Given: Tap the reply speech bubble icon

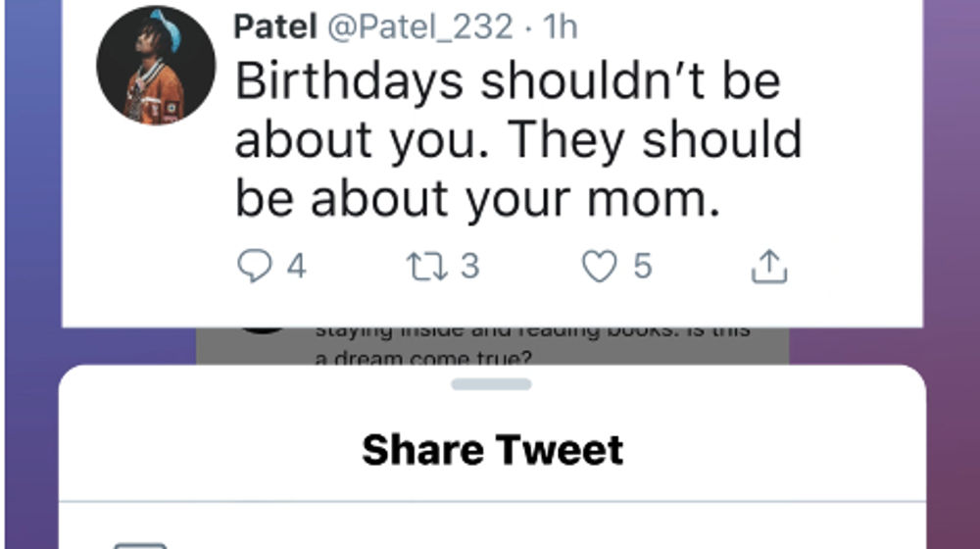Looking at the screenshot, I should point(254,267).
